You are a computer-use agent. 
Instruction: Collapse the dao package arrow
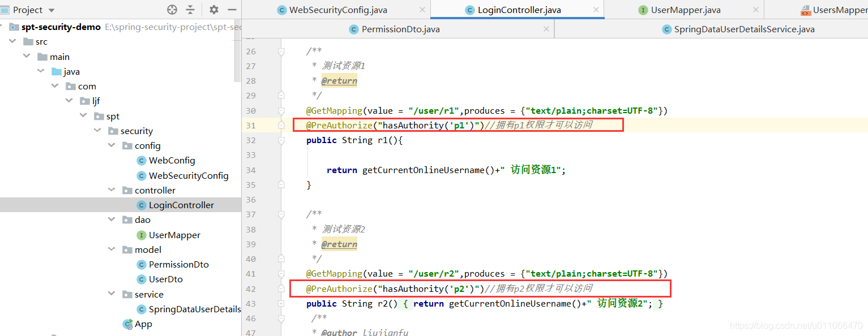coord(112,219)
